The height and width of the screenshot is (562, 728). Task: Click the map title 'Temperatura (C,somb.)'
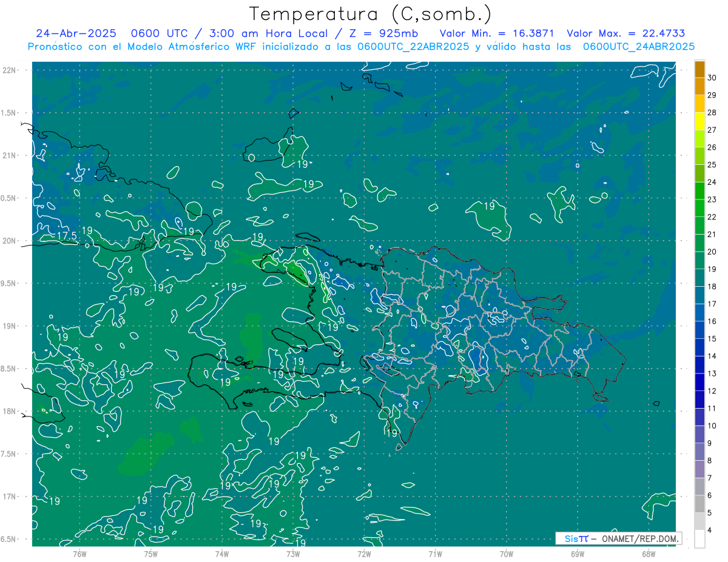[370, 14]
